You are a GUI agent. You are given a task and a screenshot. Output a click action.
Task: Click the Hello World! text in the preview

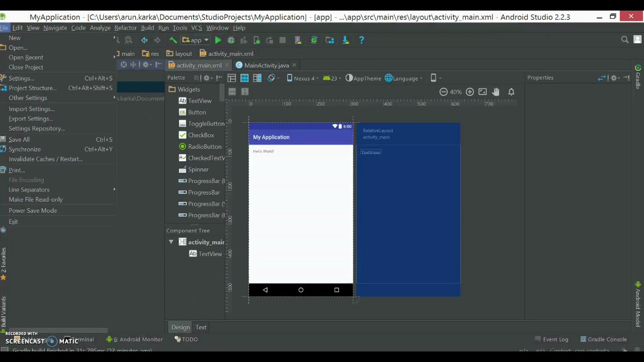pyautogui.click(x=263, y=151)
